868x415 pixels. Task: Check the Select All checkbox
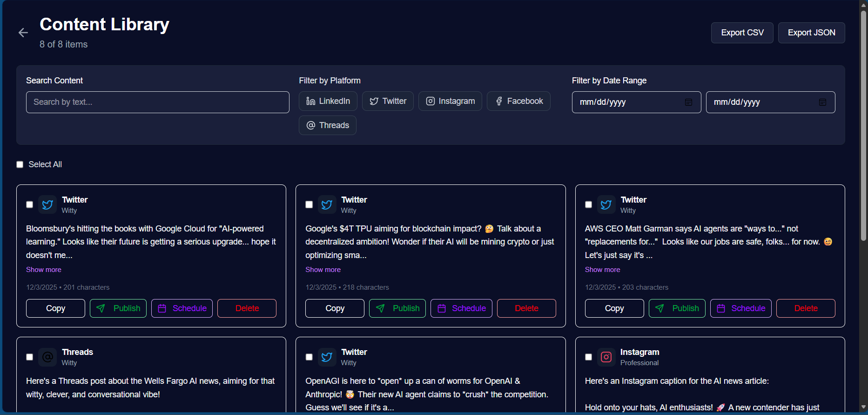click(x=20, y=164)
